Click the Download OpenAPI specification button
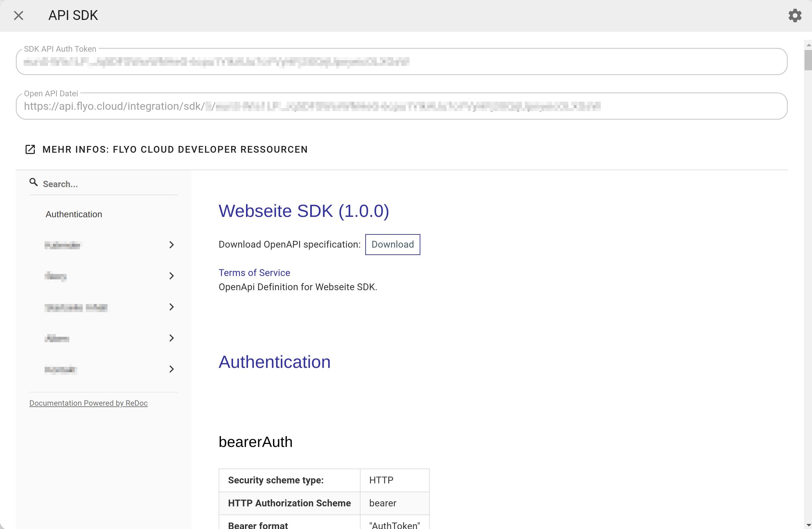 [392, 244]
